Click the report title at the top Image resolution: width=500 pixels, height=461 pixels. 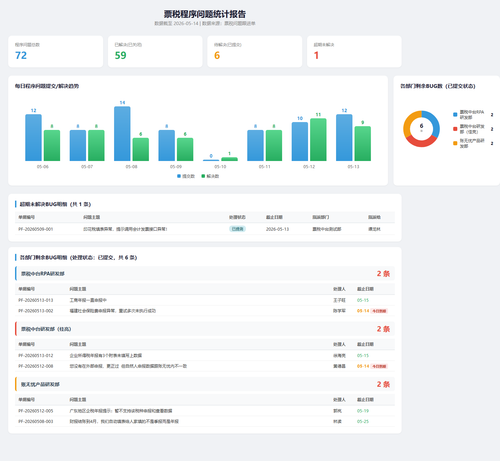click(x=205, y=14)
